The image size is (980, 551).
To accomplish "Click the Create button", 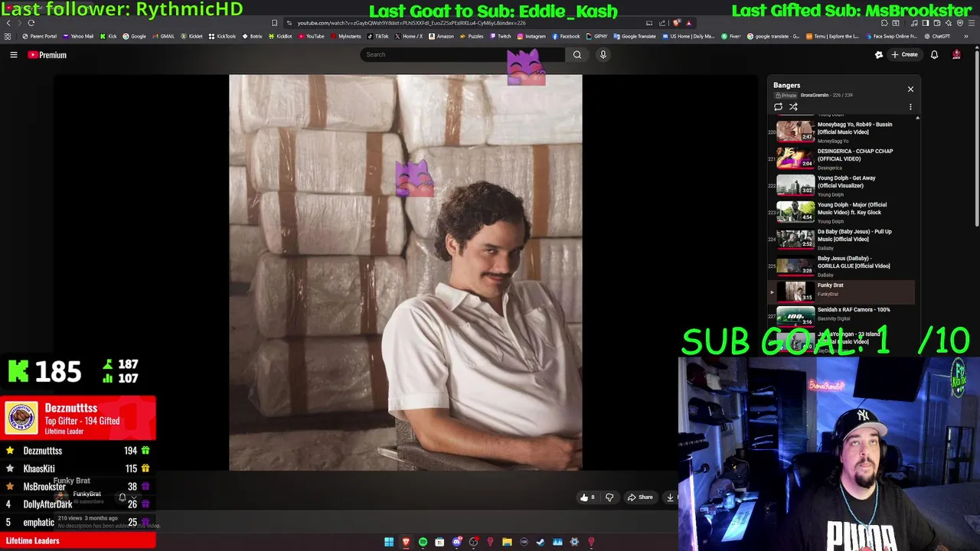I will coord(904,54).
